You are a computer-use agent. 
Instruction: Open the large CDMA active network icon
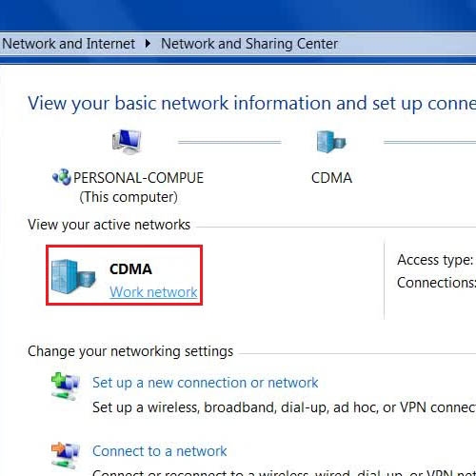click(73, 276)
